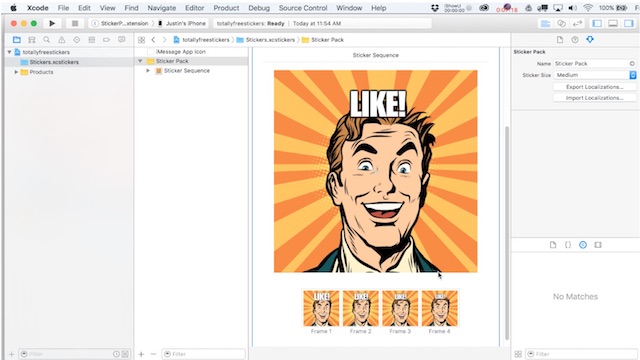This screenshot has width=640, height=360.
Task: Open the related items grid icon
Action: [141, 40]
